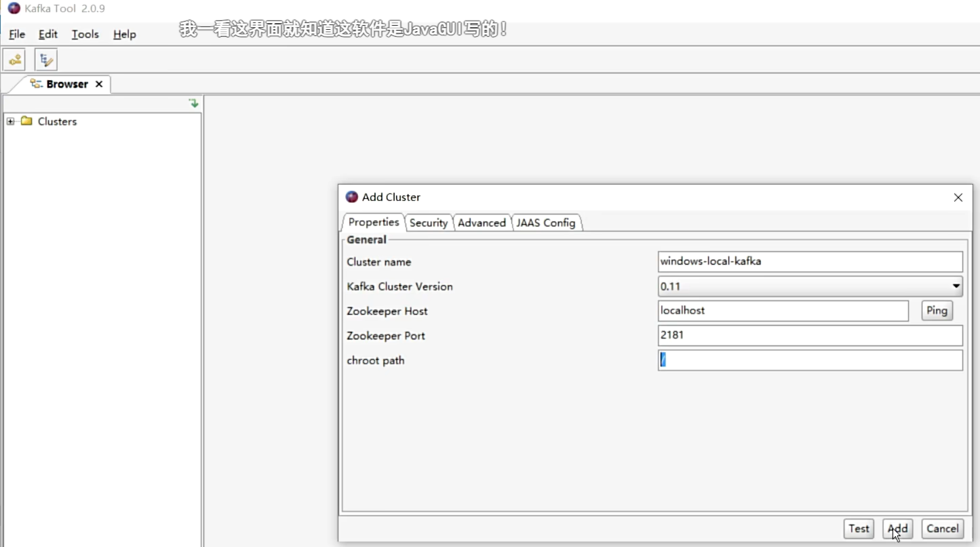This screenshot has height=547, width=980.
Task: Click the Cancel button
Action: pyautogui.click(x=943, y=529)
